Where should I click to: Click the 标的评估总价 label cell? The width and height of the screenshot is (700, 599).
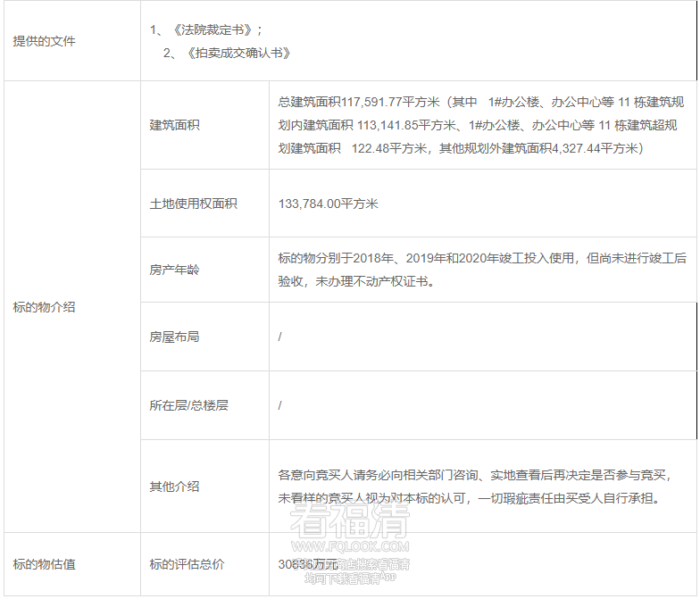187,564
